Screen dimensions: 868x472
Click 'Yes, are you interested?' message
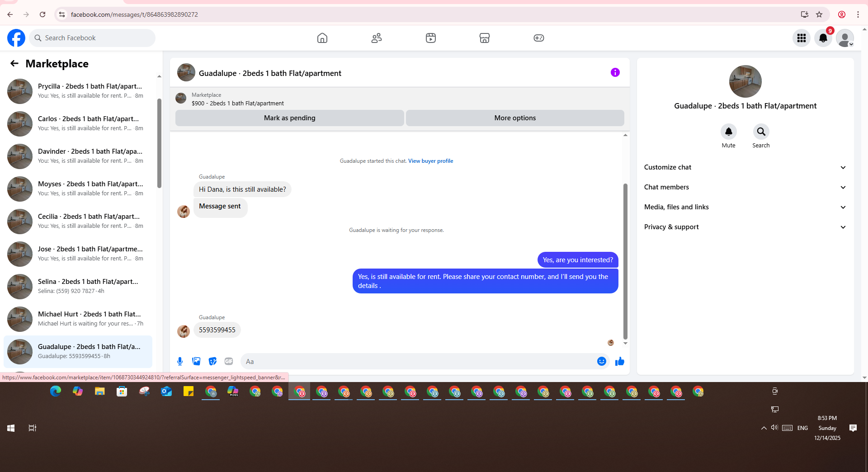coord(578,260)
